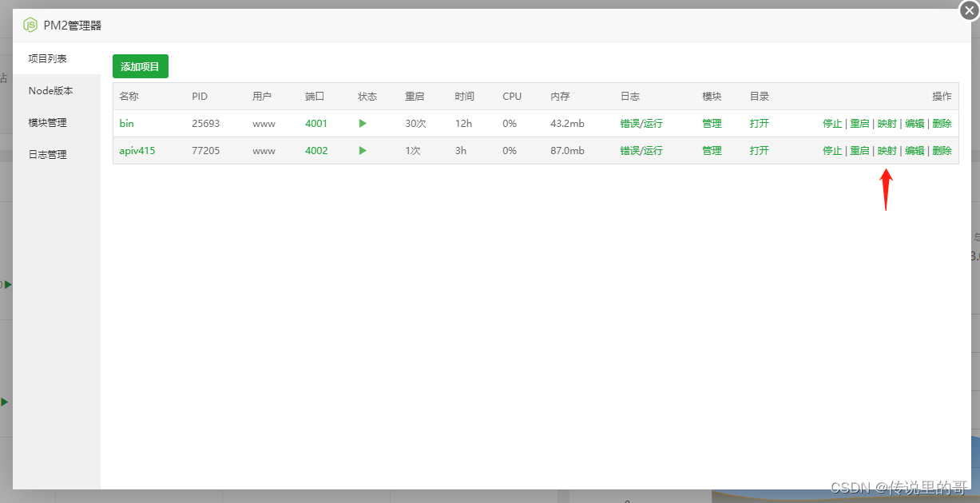The image size is (980, 503).
Task: Click 打开 directory for bin
Action: (x=760, y=124)
